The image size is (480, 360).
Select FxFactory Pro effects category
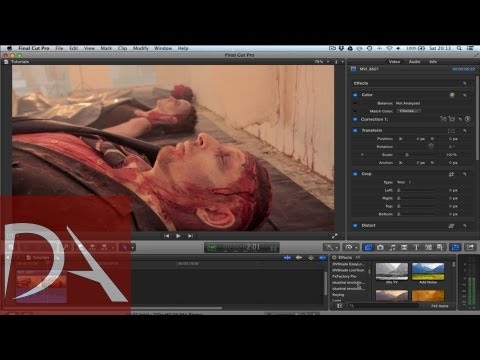pos(344,276)
